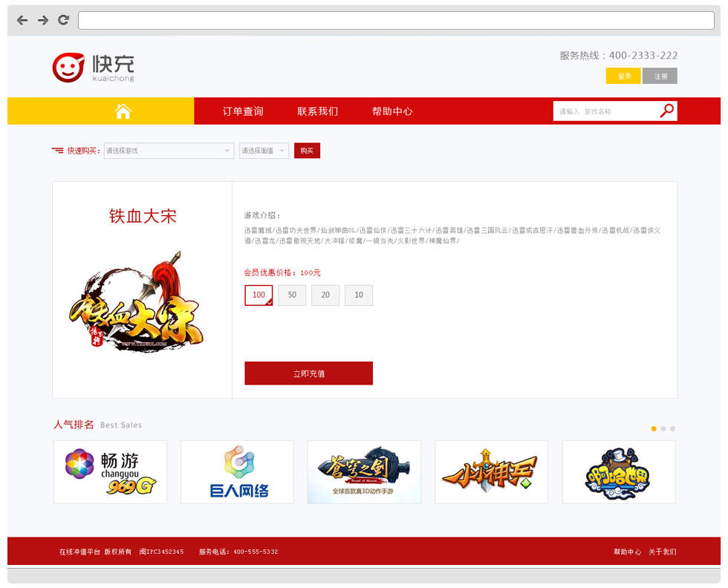Screen dimensions: 728x588
Task: Click the red 购买 button
Action: (307, 151)
